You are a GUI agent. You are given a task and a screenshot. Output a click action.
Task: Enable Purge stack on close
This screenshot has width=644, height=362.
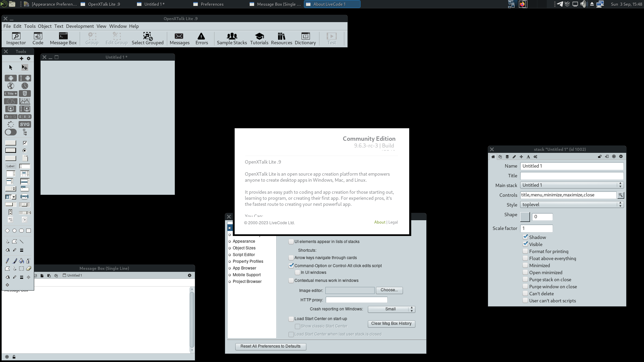click(x=525, y=279)
